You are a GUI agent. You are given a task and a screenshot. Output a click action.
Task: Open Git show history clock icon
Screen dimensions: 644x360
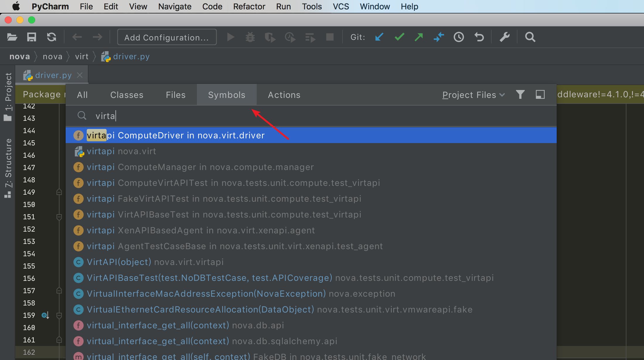pos(459,37)
